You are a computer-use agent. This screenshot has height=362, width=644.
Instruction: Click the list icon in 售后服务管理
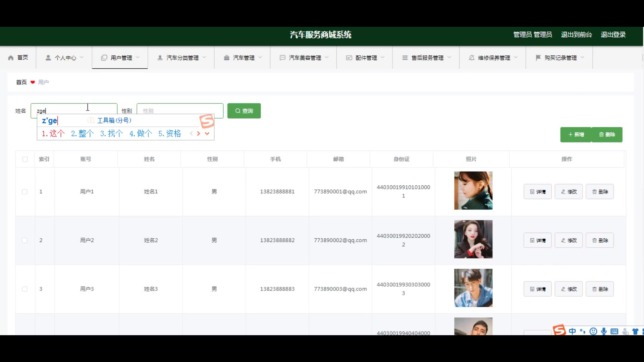pos(405,58)
